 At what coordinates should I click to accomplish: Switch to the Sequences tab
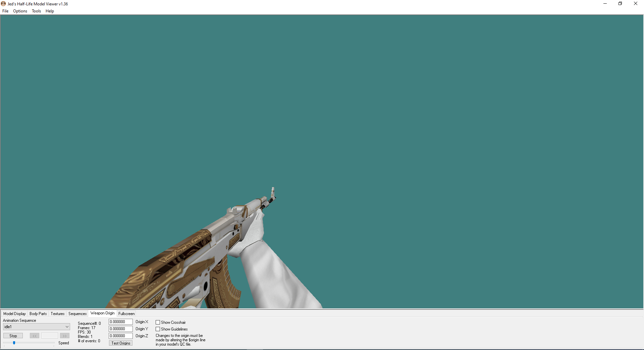[x=77, y=314]
